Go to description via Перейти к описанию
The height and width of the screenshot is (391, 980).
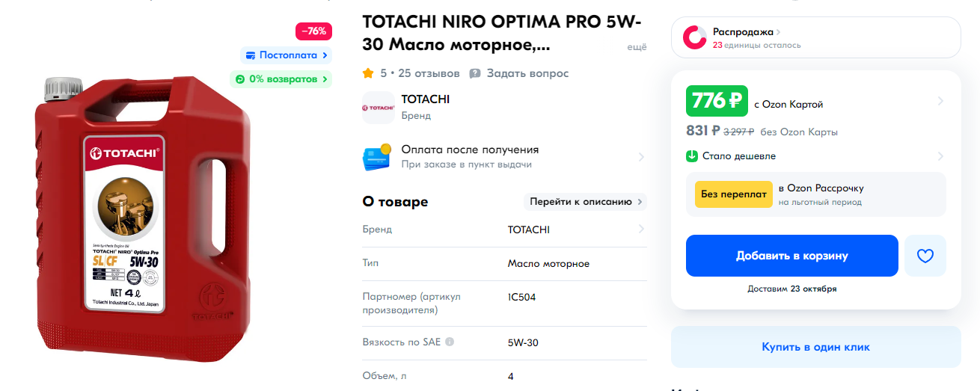coord(584,202)
